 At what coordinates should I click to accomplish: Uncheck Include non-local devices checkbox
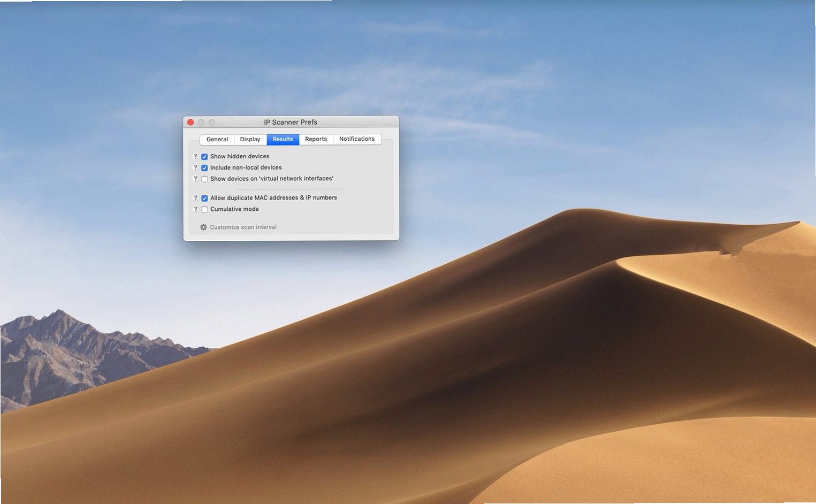pos(204,168)
